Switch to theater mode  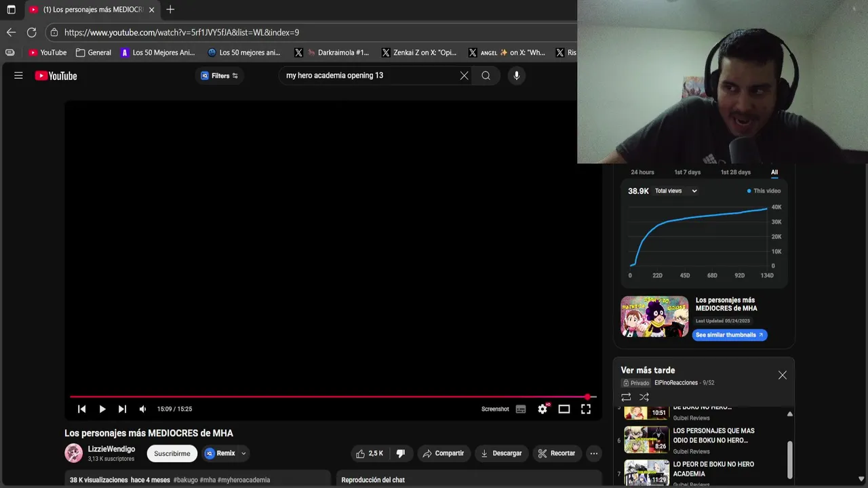click(x=564, y=409)
